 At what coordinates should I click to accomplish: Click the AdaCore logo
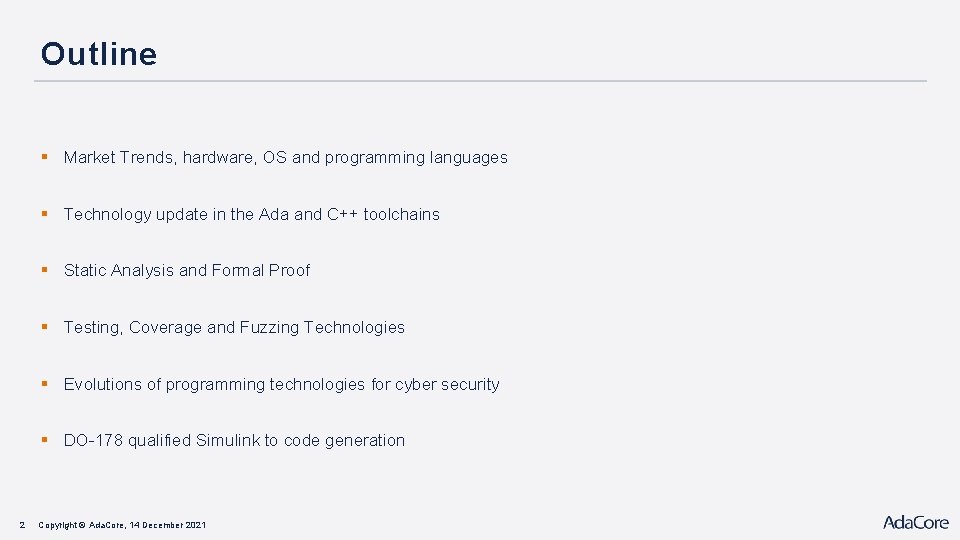[x=915, y=522]
